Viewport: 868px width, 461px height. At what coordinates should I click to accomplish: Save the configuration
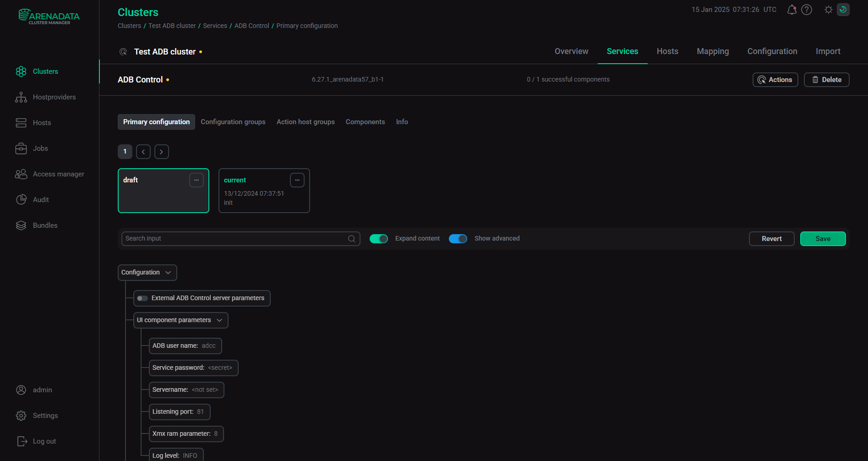[x=823, y=239]
